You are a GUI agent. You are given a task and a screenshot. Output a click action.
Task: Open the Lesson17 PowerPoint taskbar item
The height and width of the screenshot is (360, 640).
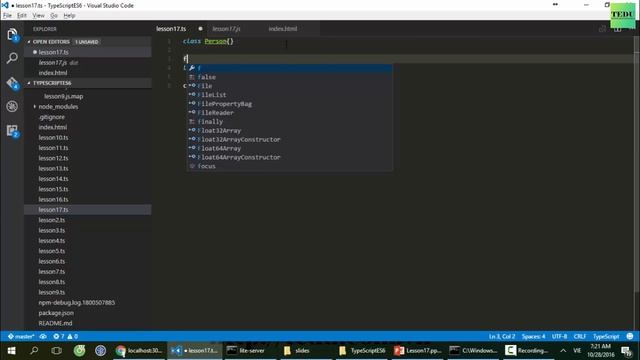[418, 351]
